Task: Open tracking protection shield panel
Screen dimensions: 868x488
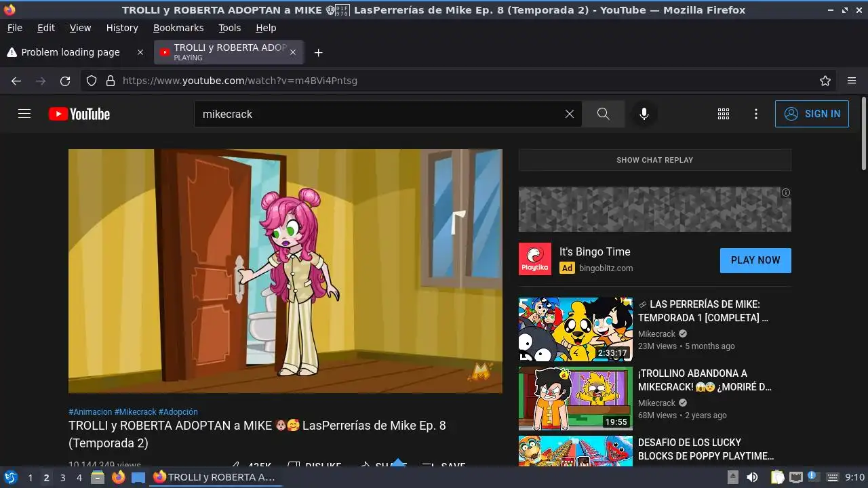Action: [92, 81]
